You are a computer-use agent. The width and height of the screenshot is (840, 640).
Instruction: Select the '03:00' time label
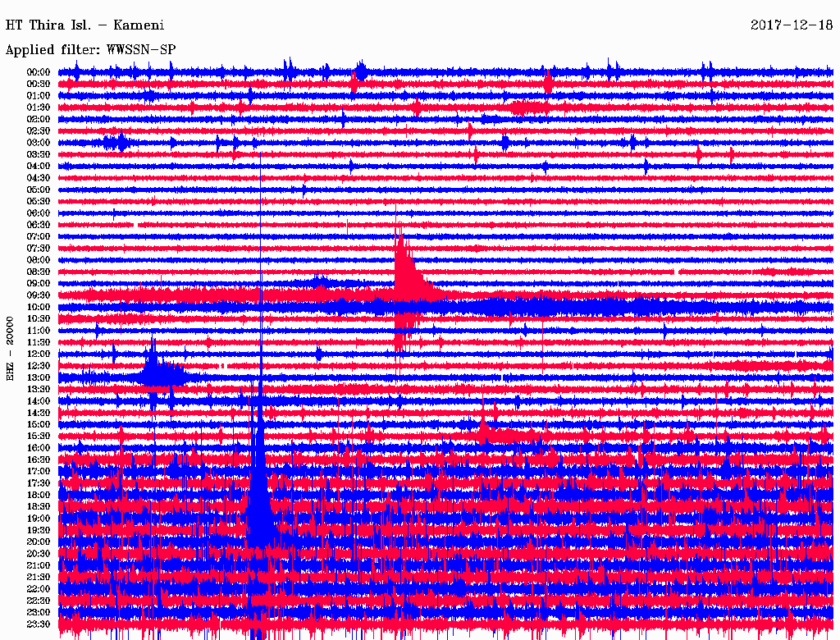[39, 143]
